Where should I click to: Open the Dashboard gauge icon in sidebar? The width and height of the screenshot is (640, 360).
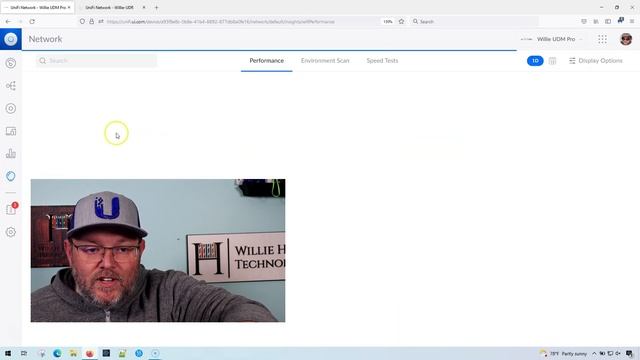click(x=11, y=63)
